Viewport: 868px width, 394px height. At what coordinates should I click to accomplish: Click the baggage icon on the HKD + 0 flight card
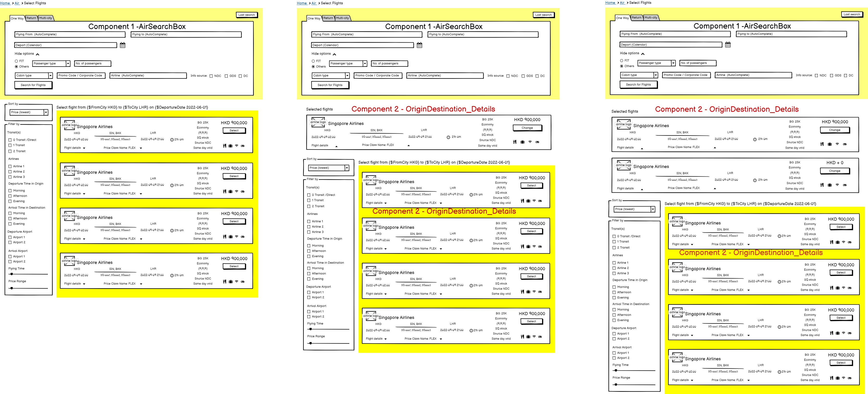(x=830, y=185)
